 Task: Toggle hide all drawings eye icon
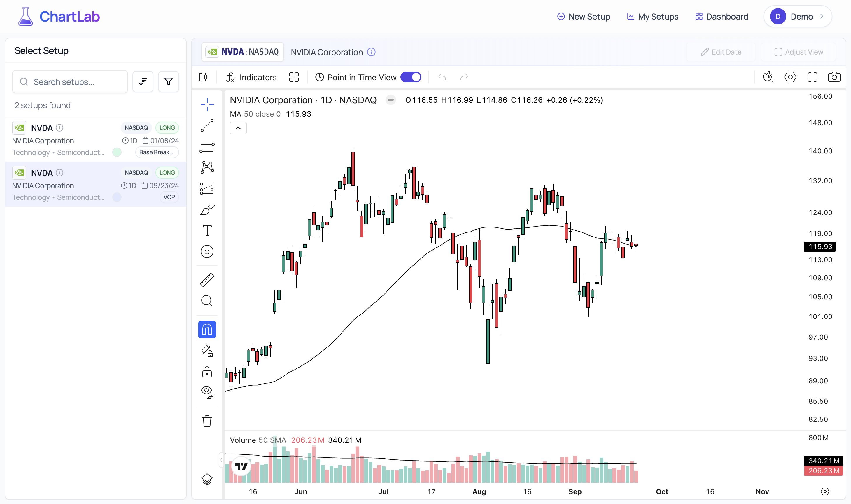point(207,392)
